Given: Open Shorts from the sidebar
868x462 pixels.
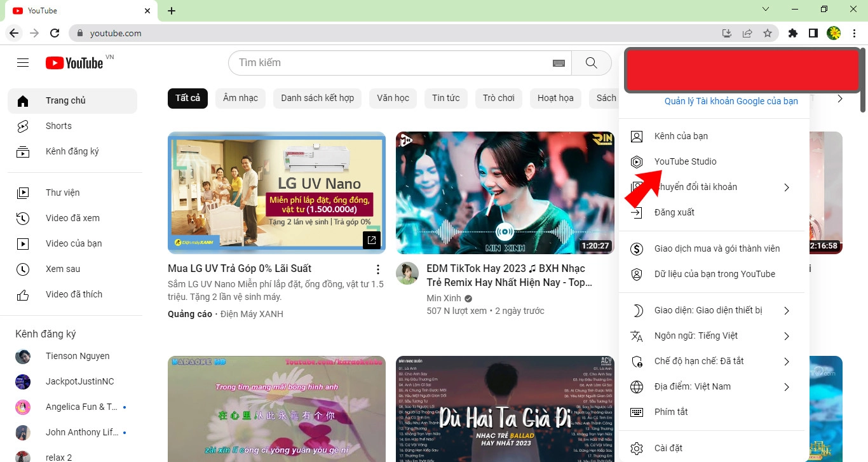Looking at the screenshot, I should [58, 125].
